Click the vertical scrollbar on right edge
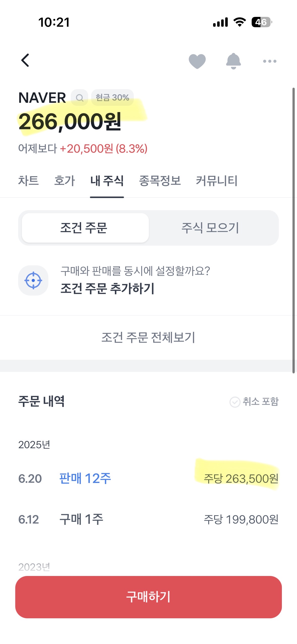 click(293, 230)
